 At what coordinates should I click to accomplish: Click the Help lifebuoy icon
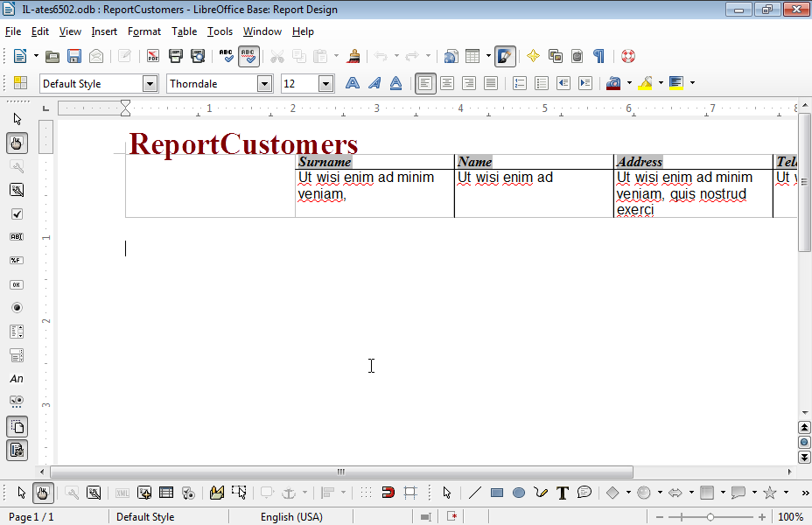point(628,56)
